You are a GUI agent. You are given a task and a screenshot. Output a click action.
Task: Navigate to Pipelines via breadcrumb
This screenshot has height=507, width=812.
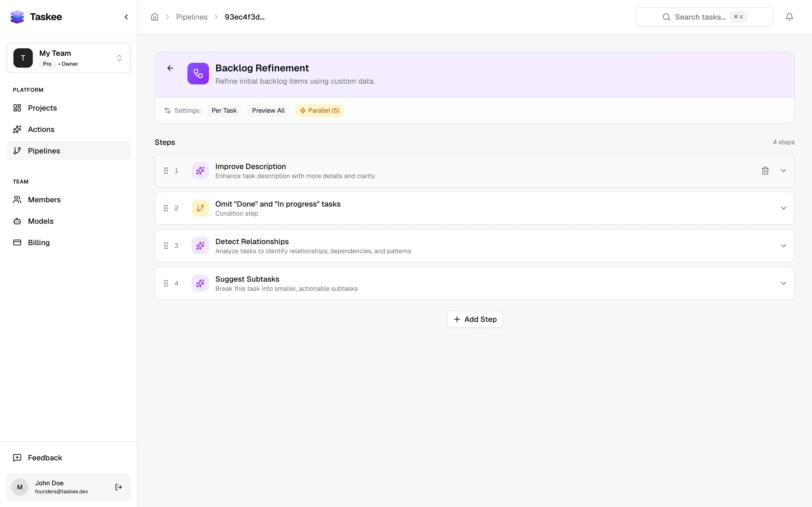point(192,17)
